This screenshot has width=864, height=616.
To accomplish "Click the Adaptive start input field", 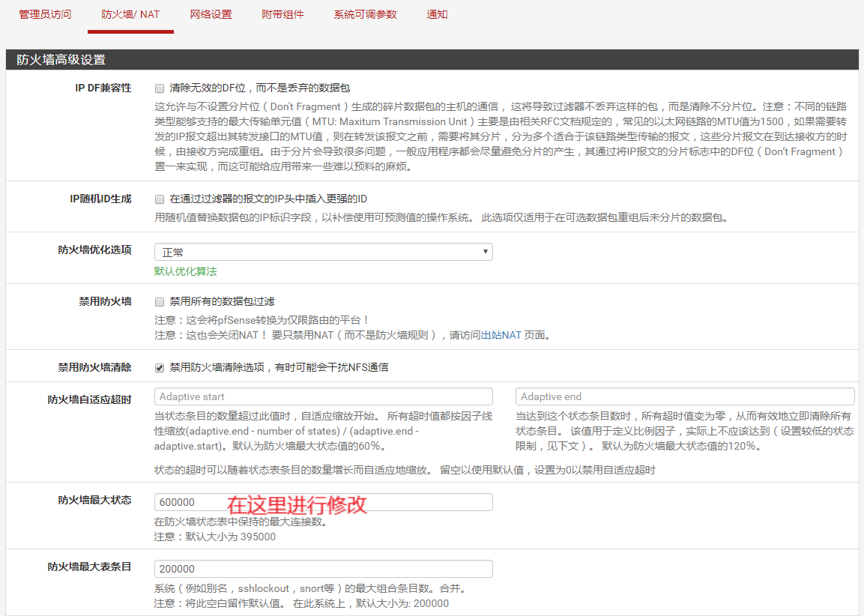I will [x=323, y=396].
